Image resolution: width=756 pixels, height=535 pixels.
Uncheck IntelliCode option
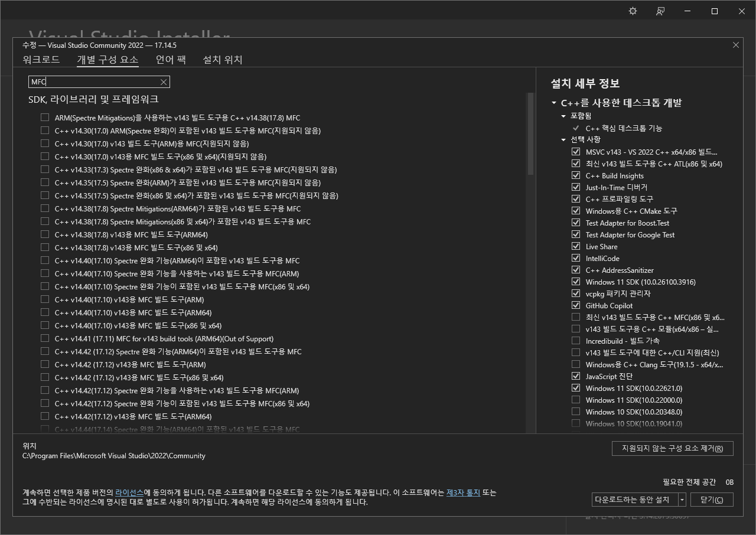click(x=576, y=258)
